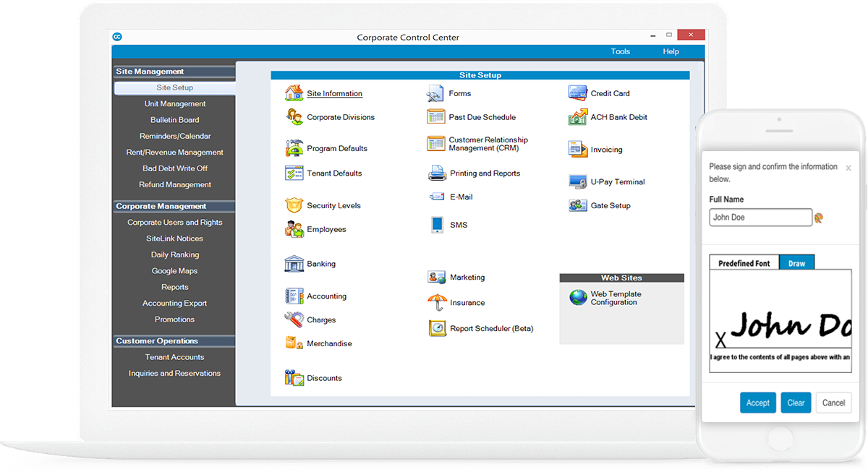Open the Tools menu
The width and height of the screenshot is (868, 472).
(x=621, y=51)
